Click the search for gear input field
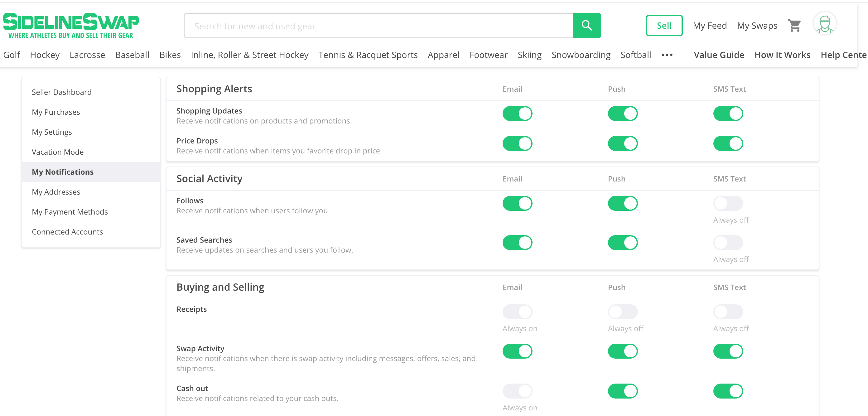The height and width of the screenshot is (416, 868). 379,26
